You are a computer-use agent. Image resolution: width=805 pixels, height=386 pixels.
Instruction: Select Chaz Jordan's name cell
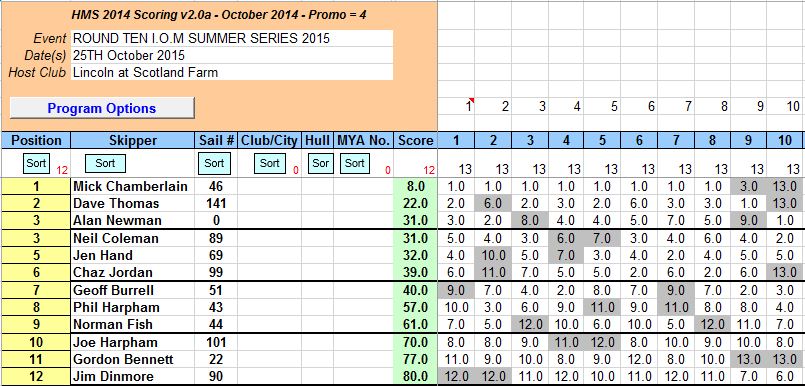[x=132, y=272]
